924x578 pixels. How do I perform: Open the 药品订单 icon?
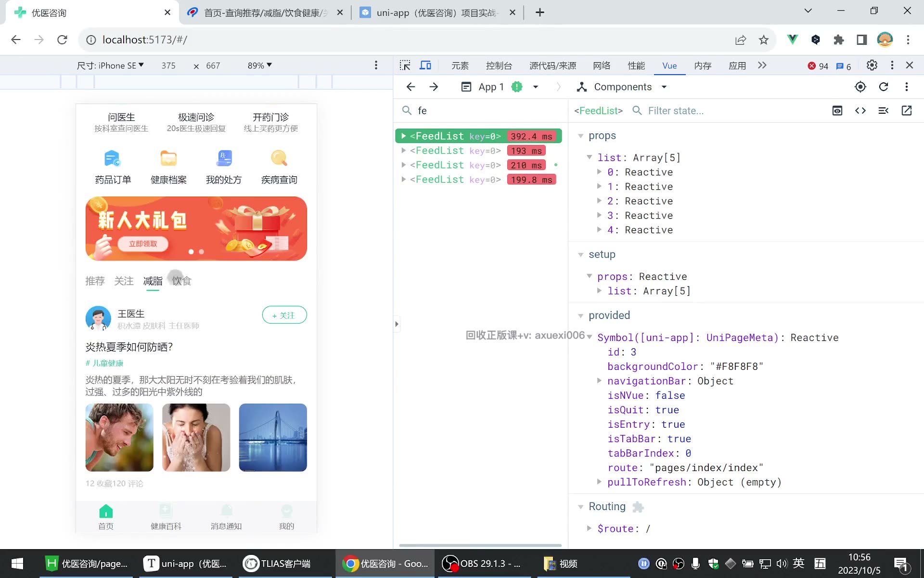pos(112,158)
